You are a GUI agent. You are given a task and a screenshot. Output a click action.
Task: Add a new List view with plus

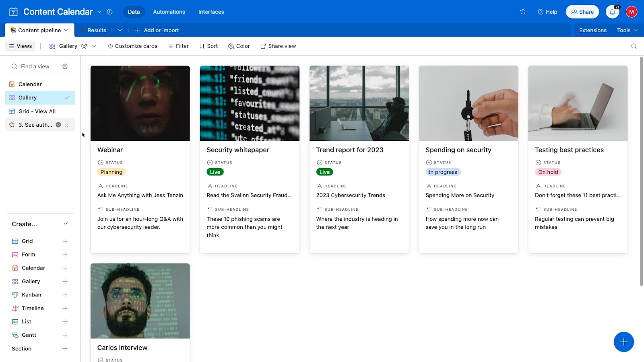coord(65,322)
